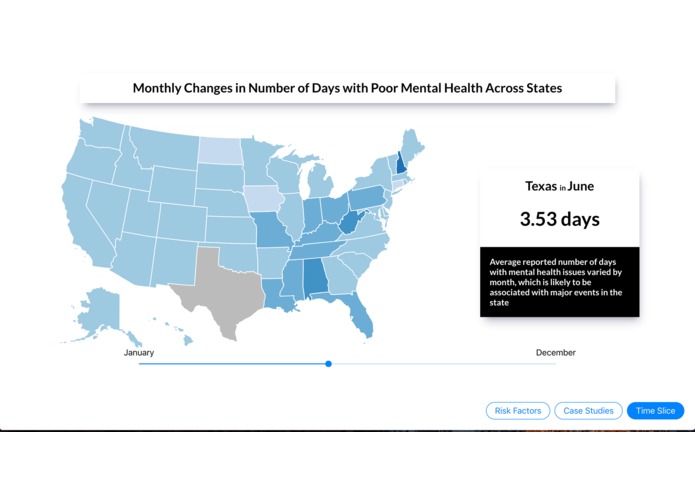Select Florida on the map

(x=357, y=310)
